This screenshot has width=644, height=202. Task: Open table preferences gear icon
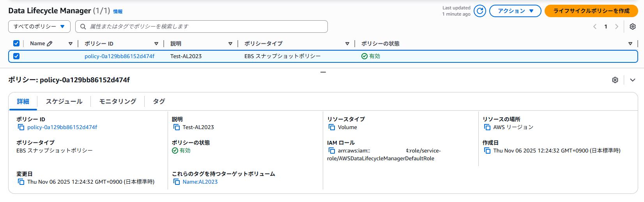pos(633,27)
